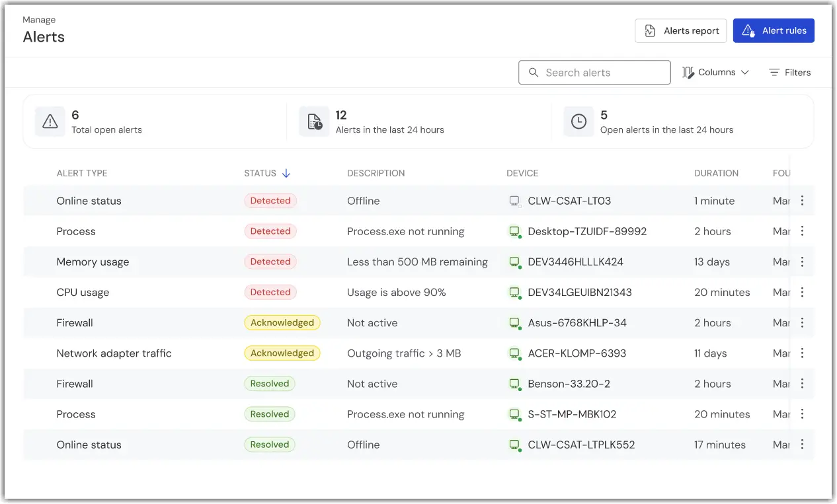
Task: Open device ACER-KLOMP-6393
Action: tap(577, 353)
